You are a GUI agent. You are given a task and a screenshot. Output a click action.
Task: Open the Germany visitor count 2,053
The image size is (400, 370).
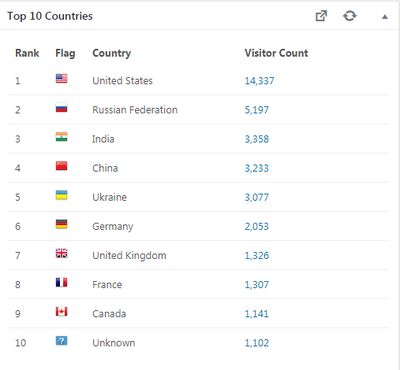pyautogui.click(x=257, y=226)
